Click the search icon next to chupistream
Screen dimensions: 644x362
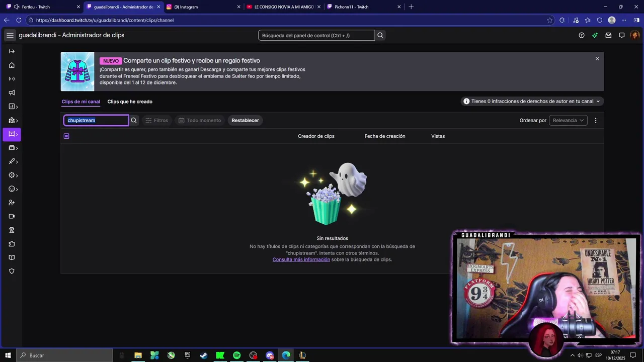134,120
